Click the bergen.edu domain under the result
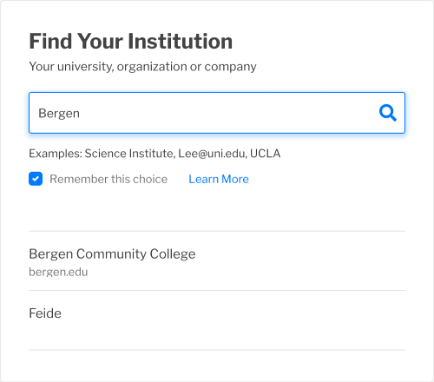 point(58,272)
